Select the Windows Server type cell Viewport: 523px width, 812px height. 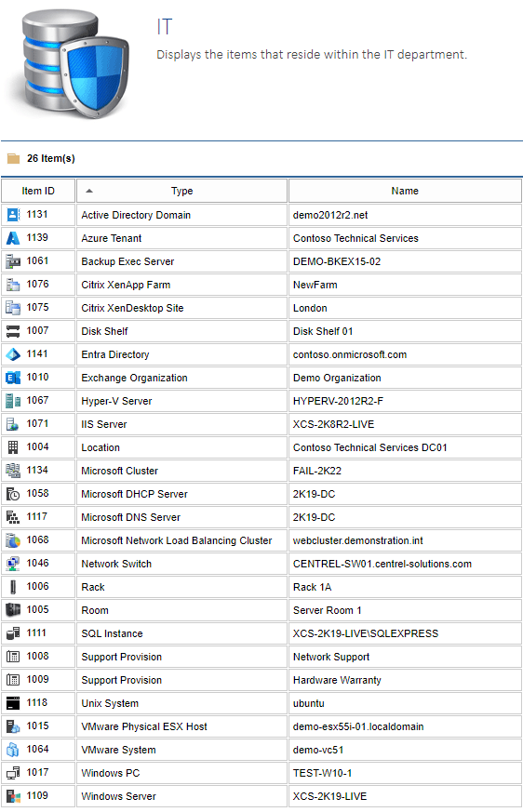(182, 796)
